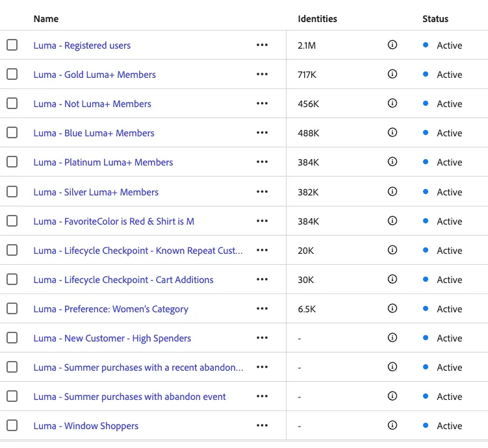This screenshot has width=488, height=448.
Task: Show identities info for Gold Luma+ Members
Action: pyautogui.click(x=392, y=74)
